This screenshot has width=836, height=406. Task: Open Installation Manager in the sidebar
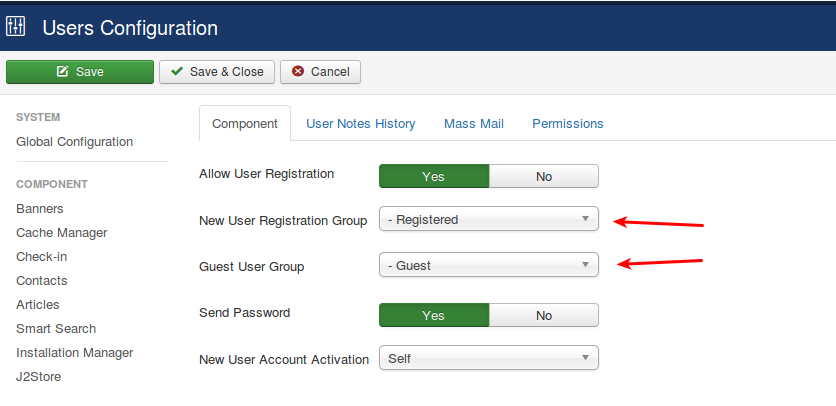pos(74,353)
